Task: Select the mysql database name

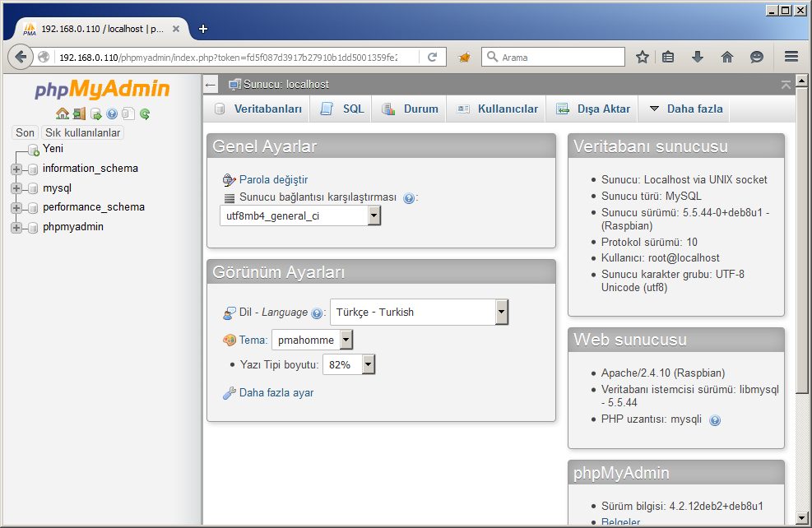Action: (x=57, y=188)
